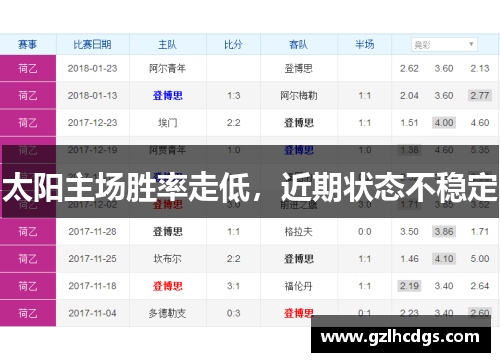Select odds 1.51
Screen dimensions: 500x362
tap(409, 123)
